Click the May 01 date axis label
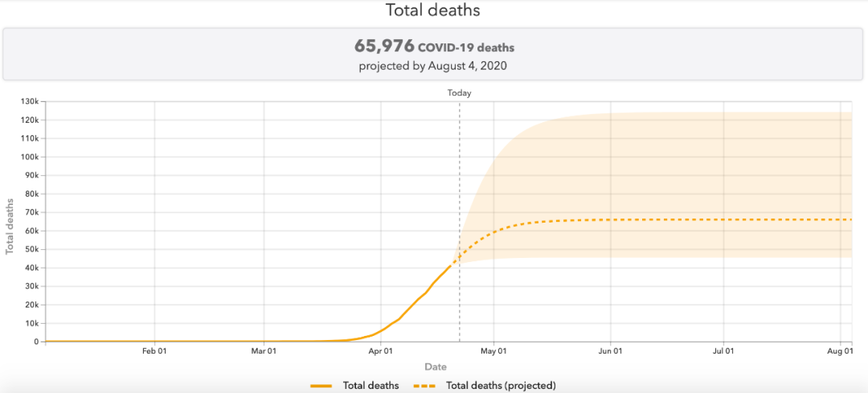 [x=493, y=351]
